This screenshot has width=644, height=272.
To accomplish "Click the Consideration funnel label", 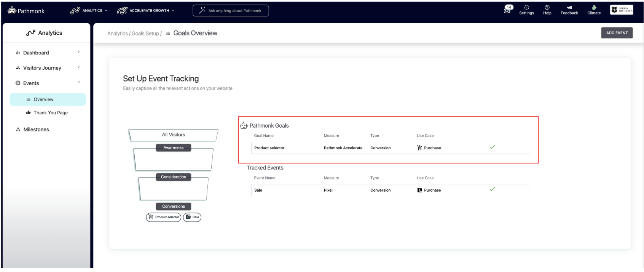I will click(174, 177).
